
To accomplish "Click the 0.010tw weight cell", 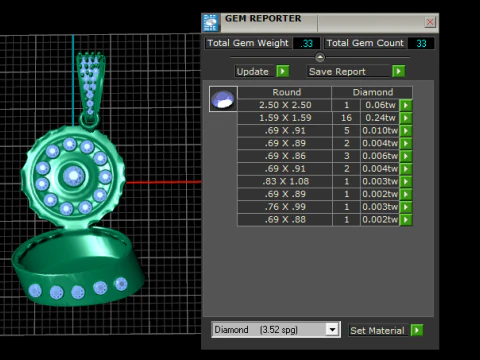I will (380, 131).
